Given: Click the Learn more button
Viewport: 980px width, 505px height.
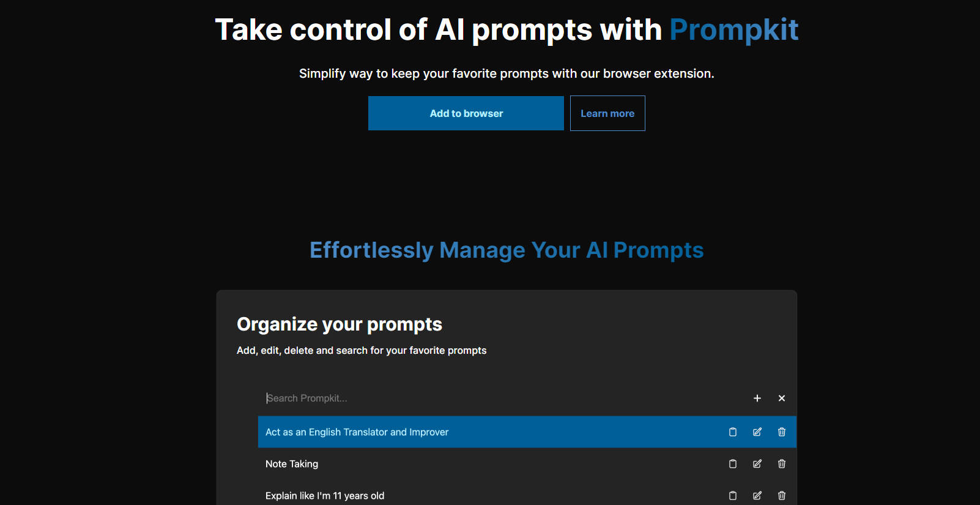Looking at the screenshot, I should coord(607,113).
